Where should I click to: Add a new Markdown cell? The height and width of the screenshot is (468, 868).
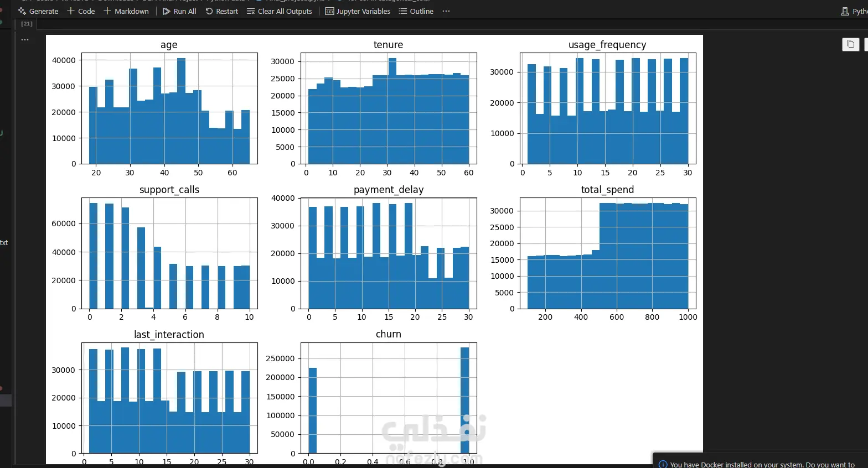pos(126,11)
